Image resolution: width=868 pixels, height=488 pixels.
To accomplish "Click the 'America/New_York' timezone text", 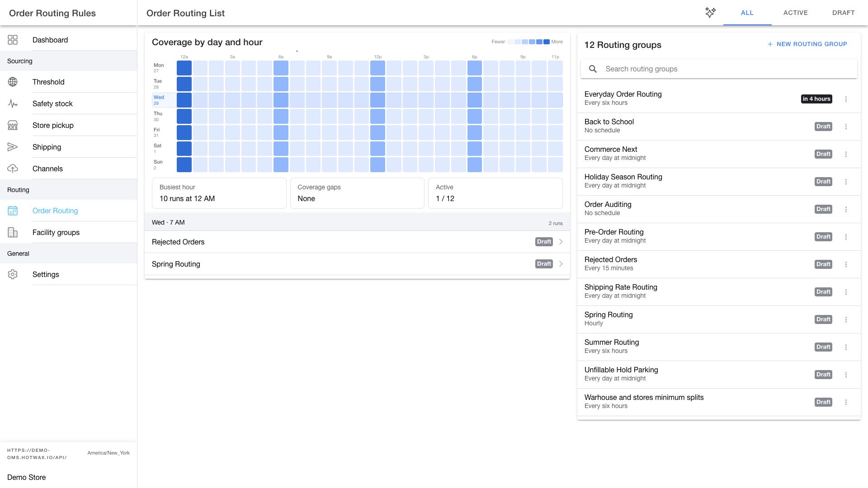I will 108,453.
